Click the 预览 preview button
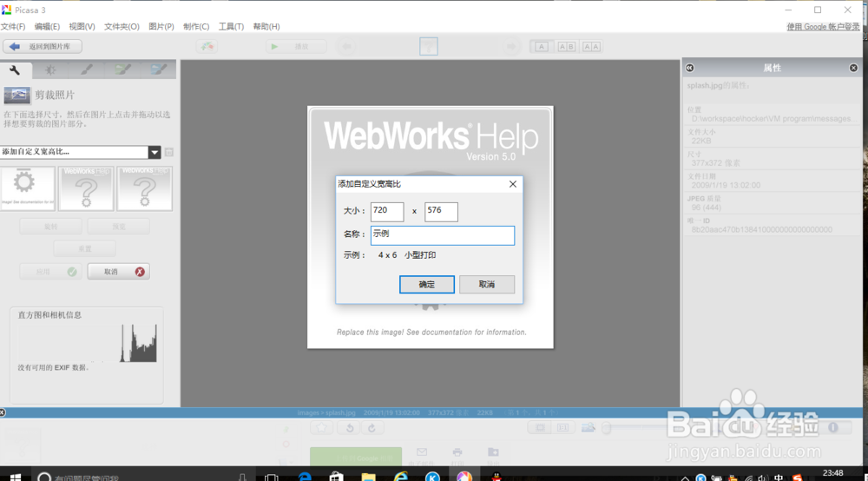The height and width of the screenshot is (481, 868). coord(118,227)
